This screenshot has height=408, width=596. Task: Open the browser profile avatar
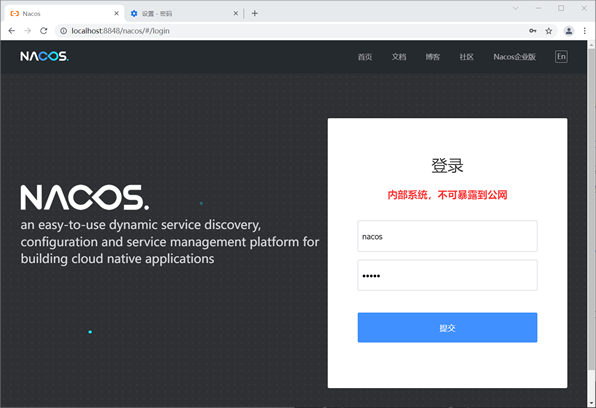(569, 31)
